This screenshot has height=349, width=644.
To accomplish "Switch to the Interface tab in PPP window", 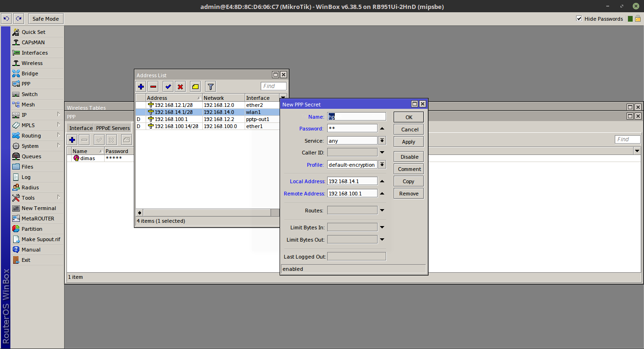I will click(x=81, y=128).
